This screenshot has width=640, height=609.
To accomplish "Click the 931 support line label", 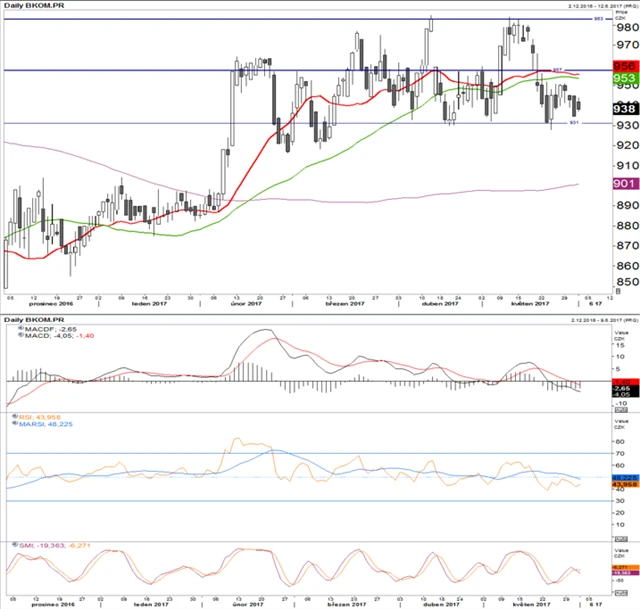I will pos(574,123).
